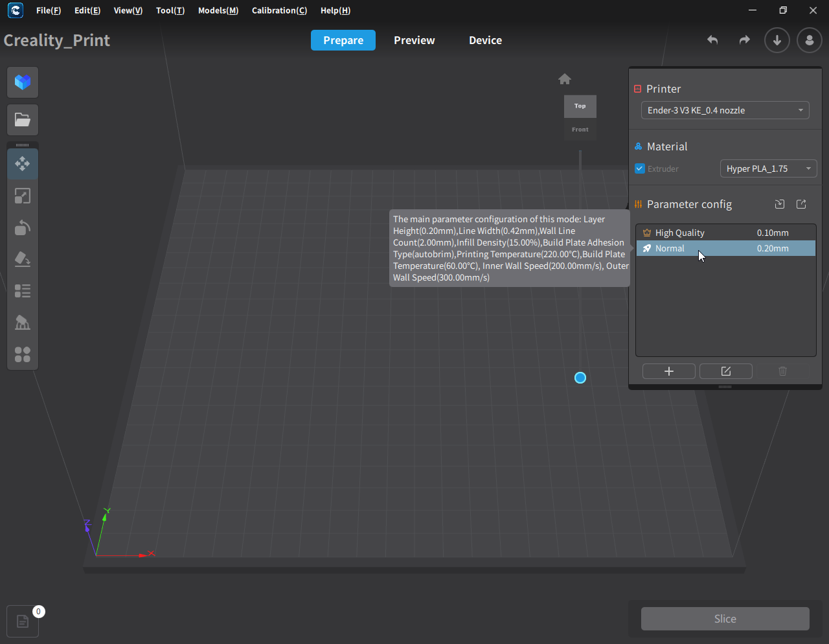Open the Printer dropdown Ender-3 V3 KE
Image resolution: width=829 pixels, height=644 pixels.
point(725,110)
